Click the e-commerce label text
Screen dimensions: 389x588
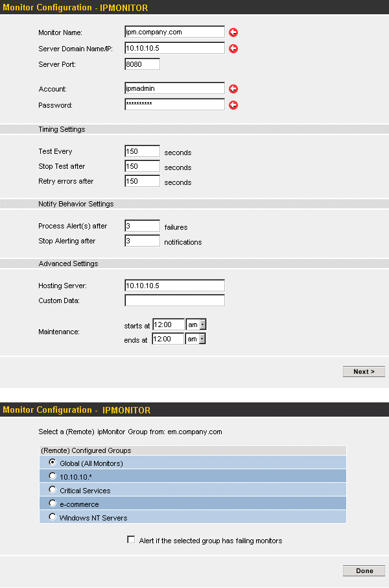click(x=79, y=504)
